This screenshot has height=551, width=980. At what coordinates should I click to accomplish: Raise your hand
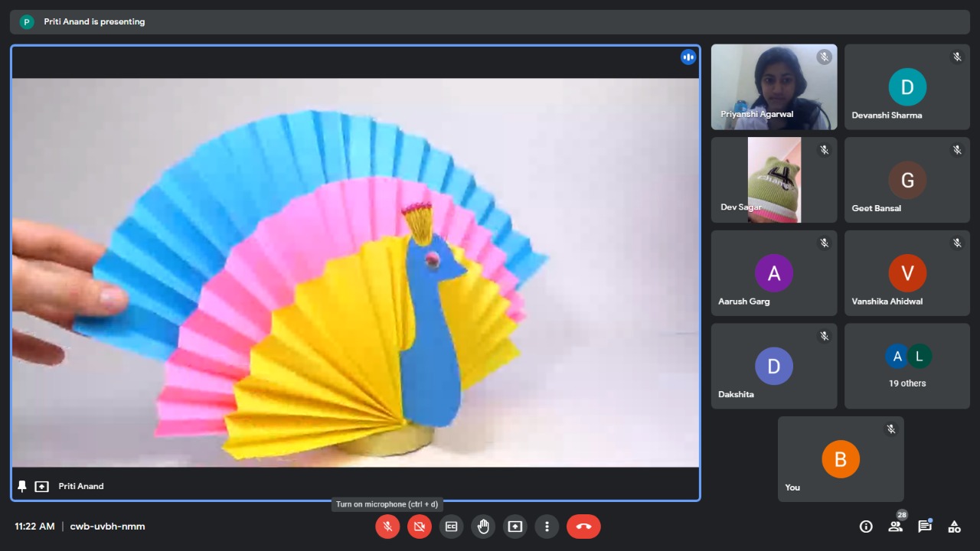point(483,527)
